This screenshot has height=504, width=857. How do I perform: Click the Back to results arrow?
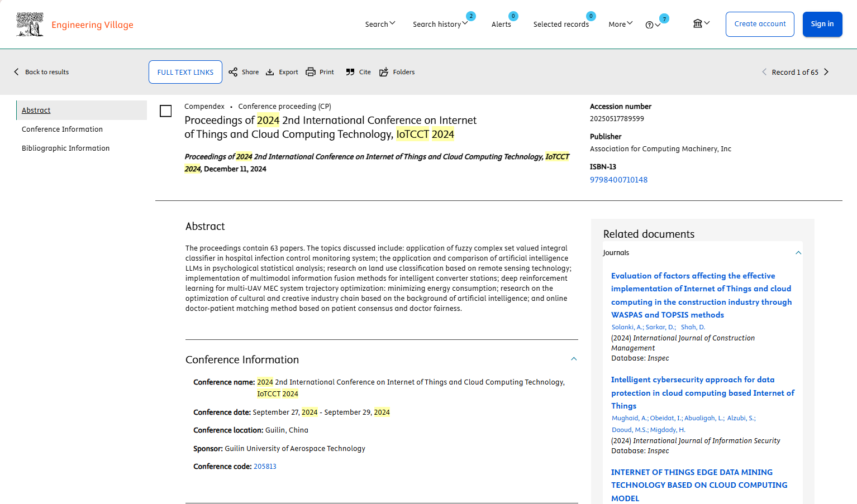16,72
